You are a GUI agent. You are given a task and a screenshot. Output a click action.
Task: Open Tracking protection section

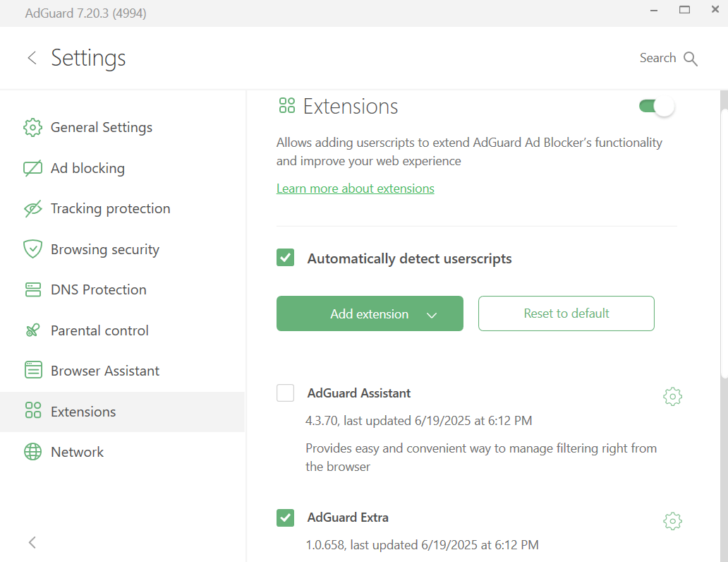click(x=123, y=209)
